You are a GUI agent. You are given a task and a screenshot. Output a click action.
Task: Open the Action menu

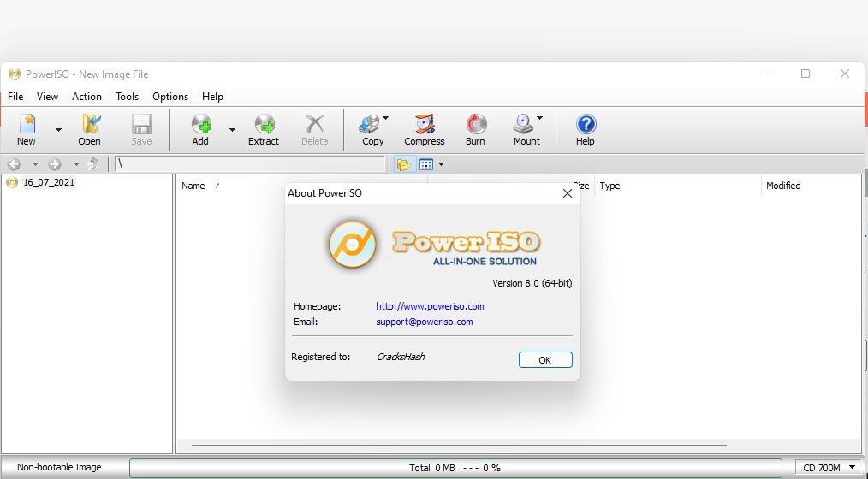click(x=87, y=97)
